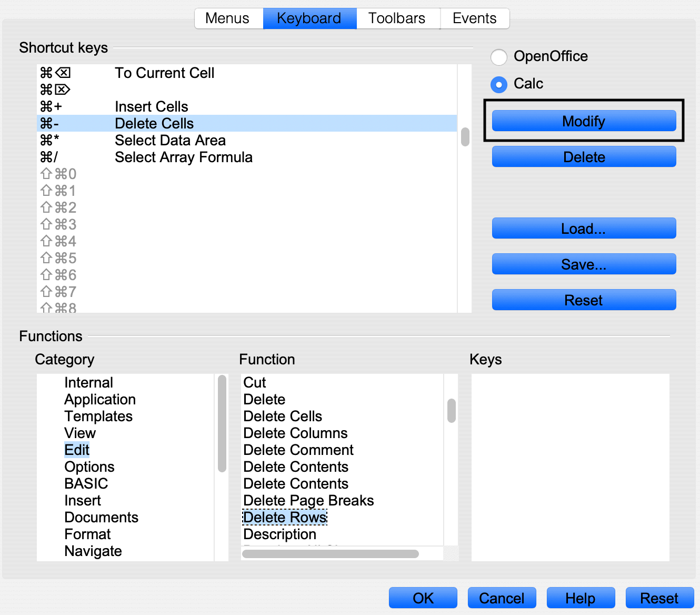Go to the Events tab
The width and height of the screenshot is (700, 615).
coord(474,18)
